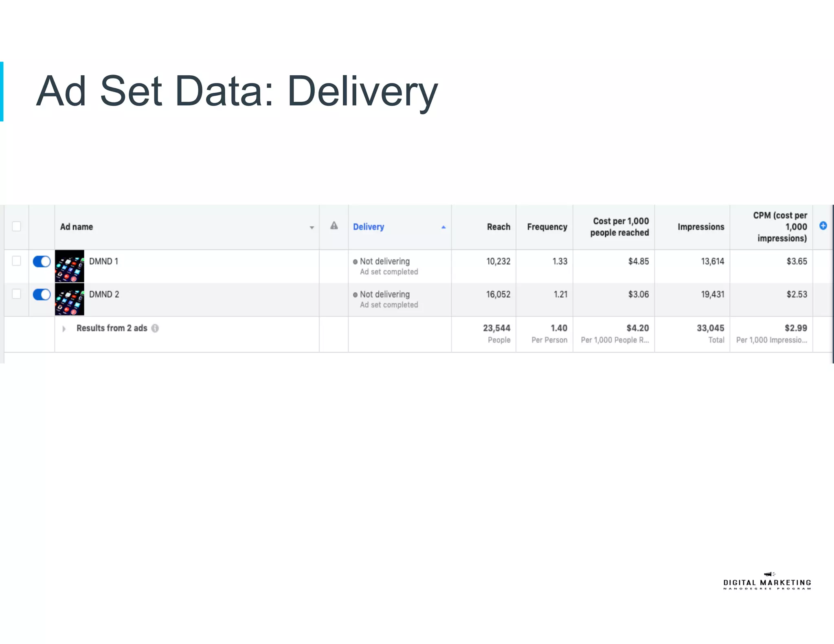Click the Digital Marketing Nanodegree logo
The height and width of the screenshot is (644, 834).
tap(767, 581)
